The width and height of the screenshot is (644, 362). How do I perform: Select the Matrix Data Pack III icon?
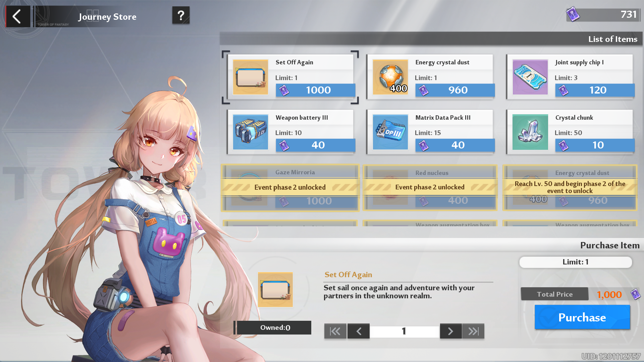pyautogui.click(x=390, y=132)
